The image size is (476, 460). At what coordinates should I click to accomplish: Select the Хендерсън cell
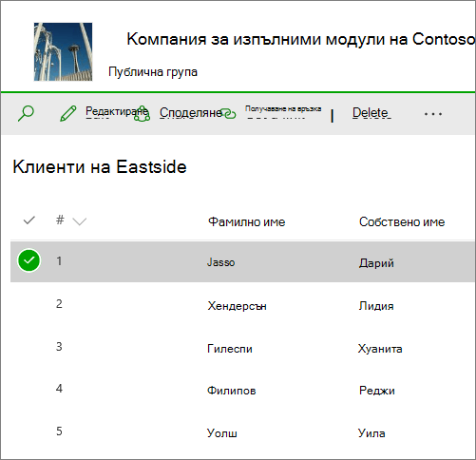point(237,306)
